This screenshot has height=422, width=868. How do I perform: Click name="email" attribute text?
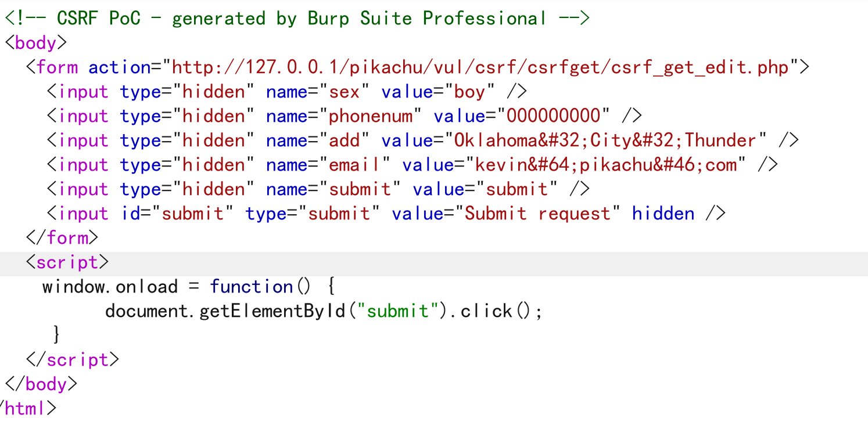329,165
